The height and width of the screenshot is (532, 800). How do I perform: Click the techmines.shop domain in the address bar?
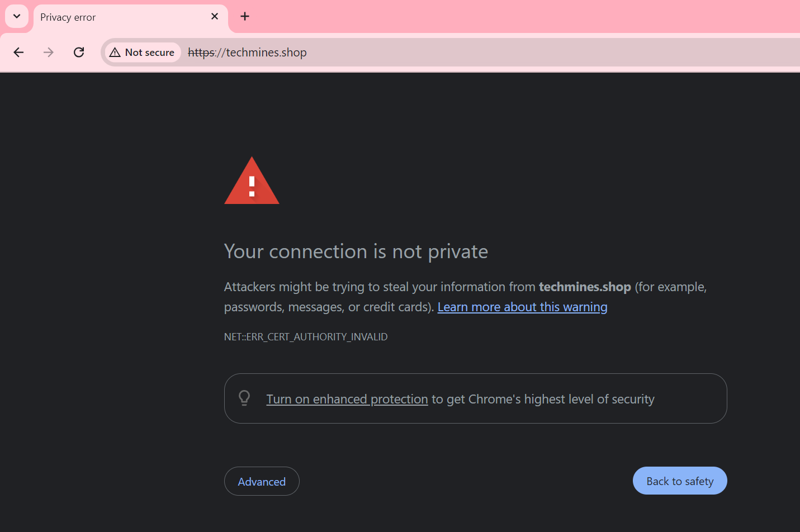click(x=266, y=53)
